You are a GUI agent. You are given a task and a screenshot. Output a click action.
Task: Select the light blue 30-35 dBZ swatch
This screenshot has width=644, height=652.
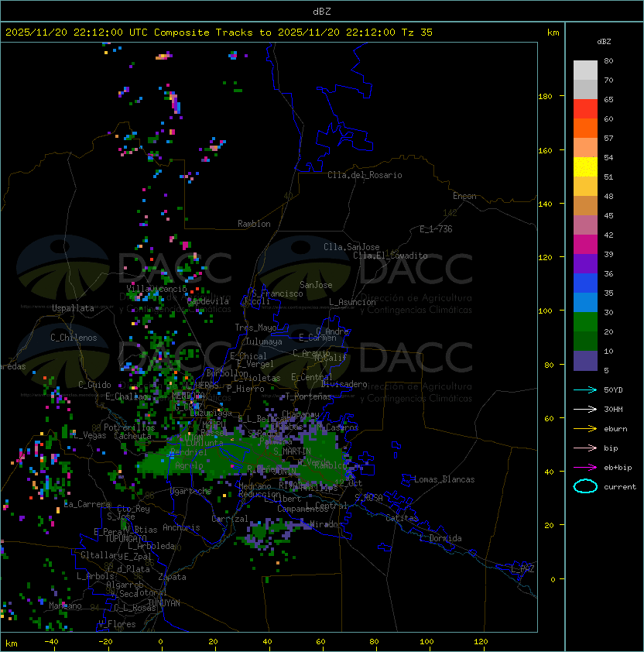click(585, 302)
